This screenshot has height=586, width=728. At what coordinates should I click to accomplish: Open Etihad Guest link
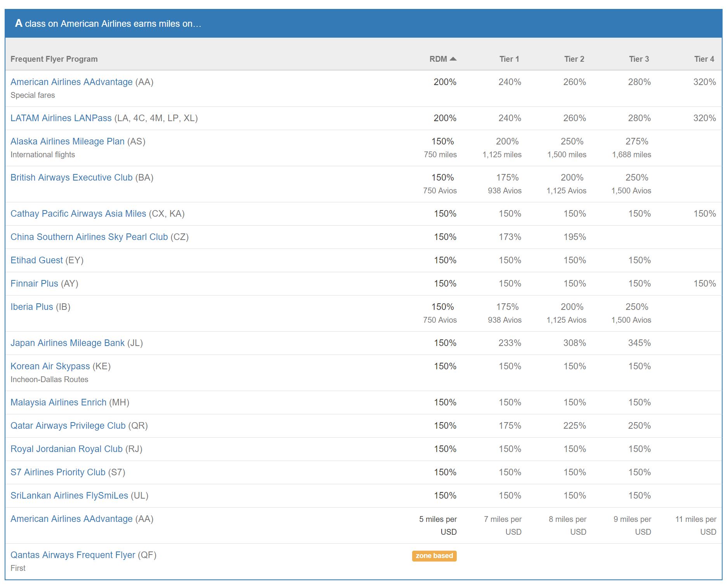click(36, 260)
